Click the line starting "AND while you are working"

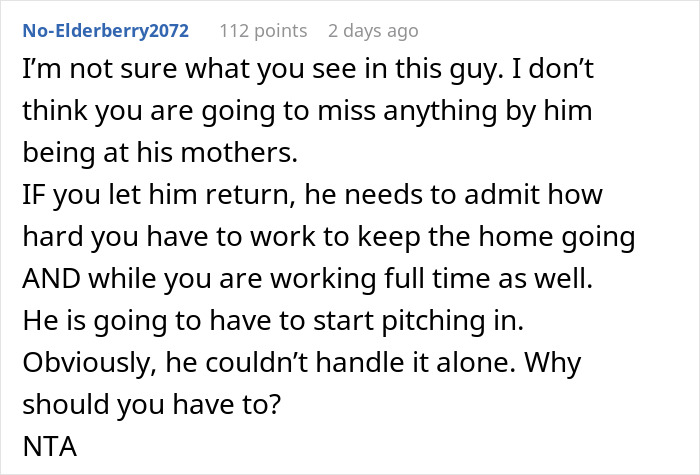point(308,279)
